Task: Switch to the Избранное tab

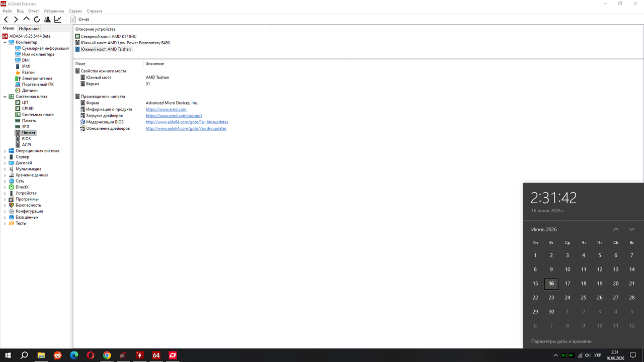Action: click(x=29, y=29)
